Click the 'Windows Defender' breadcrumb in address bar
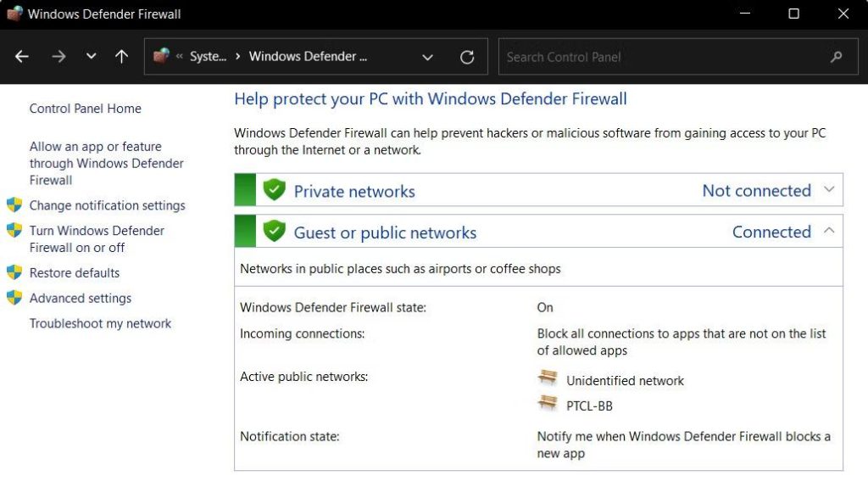This screenshot has width=868, height=504. click(308, 57)
